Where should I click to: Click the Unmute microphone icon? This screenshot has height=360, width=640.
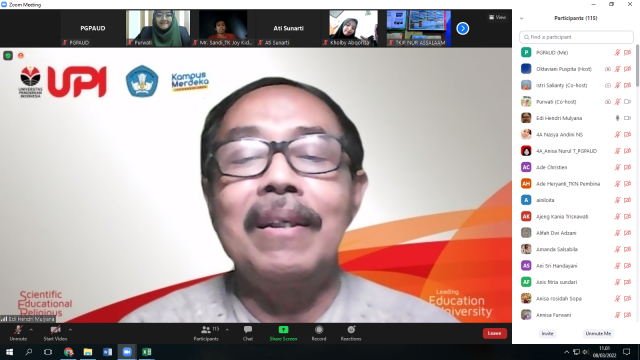pos(18,330)
